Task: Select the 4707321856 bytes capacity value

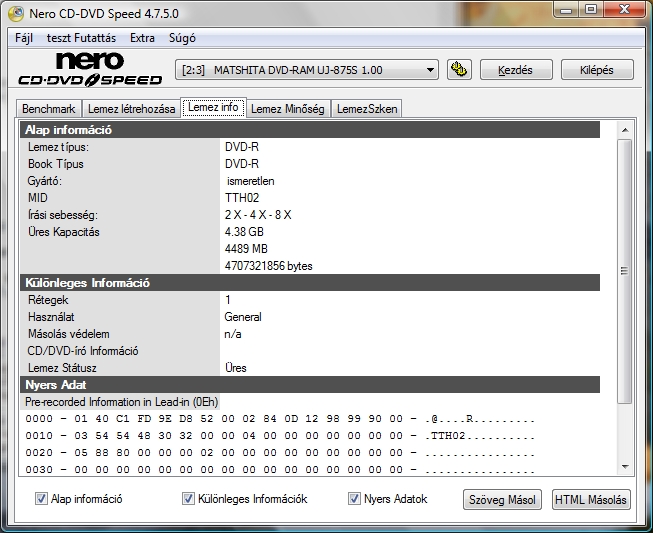Action: 269,266
